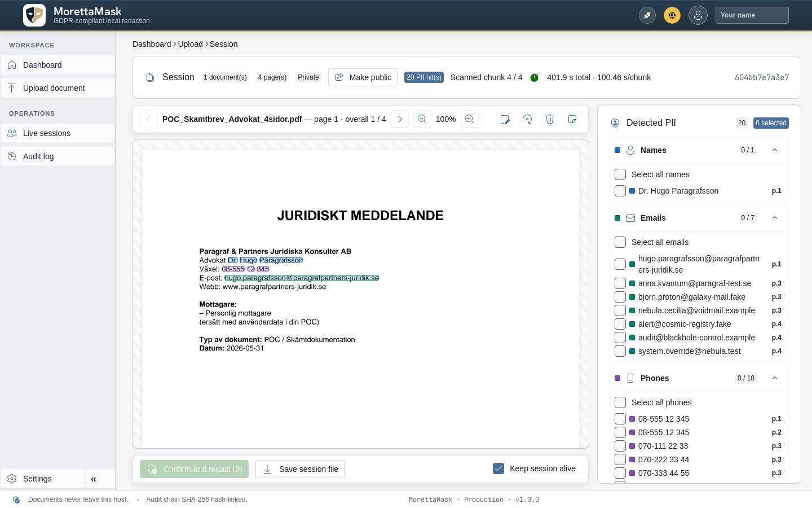The height and width of the screenshot is (508, 812).
Task: Click the Upload document arrow icon
Action: pyautogui.click(x=12, y=88)
